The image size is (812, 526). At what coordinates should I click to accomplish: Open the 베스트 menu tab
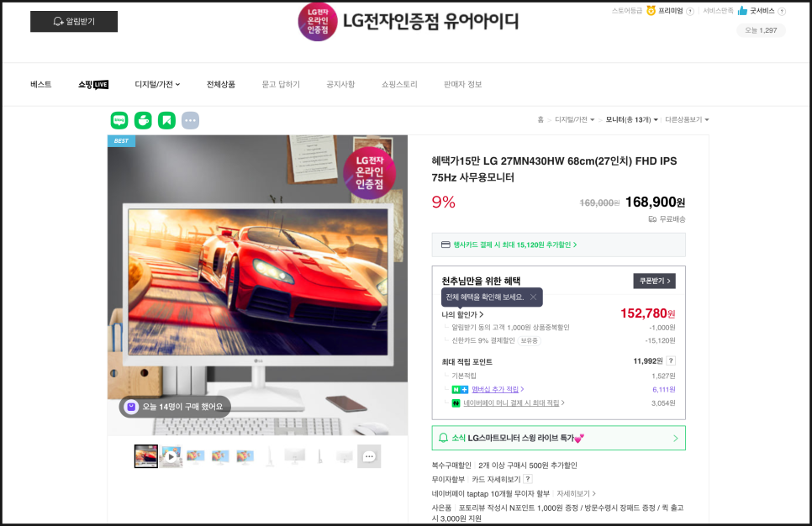(x=41, y=84)
